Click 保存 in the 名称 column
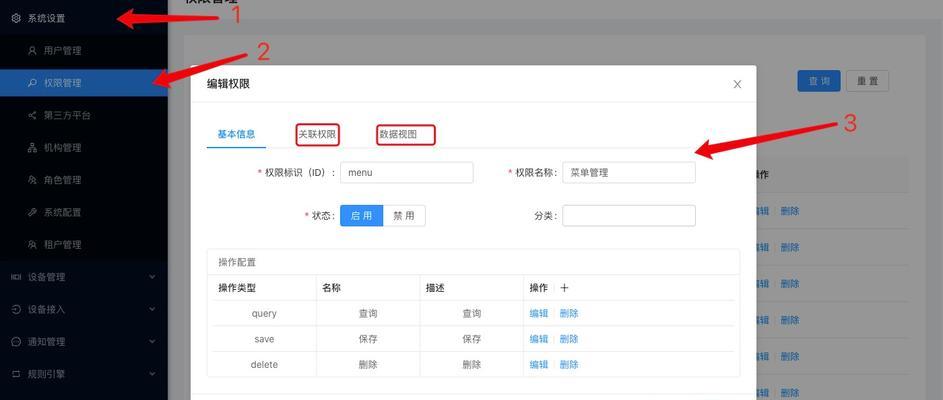Viewport: 943px width, 400px height. coord(368,339)
